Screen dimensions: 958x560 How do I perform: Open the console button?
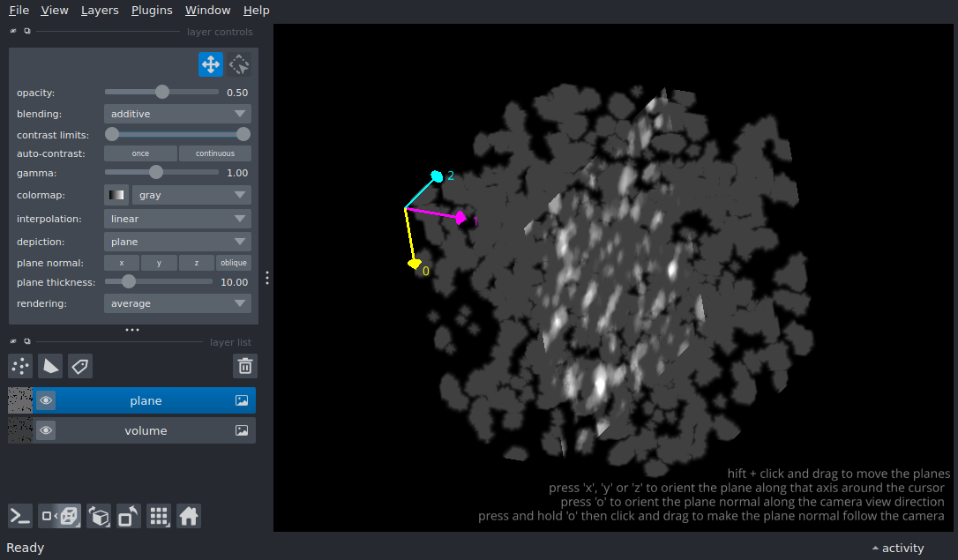[x=20, y=516]
